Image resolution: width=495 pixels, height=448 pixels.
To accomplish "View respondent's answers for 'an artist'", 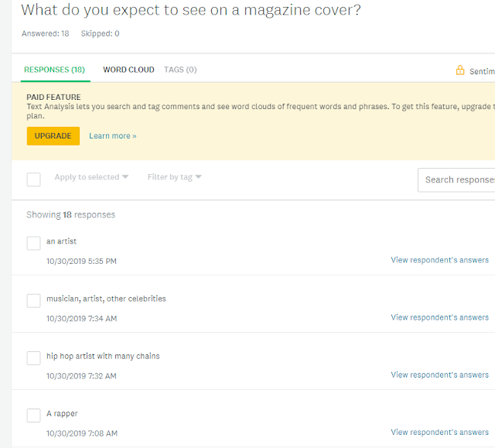I will [440, 260].
